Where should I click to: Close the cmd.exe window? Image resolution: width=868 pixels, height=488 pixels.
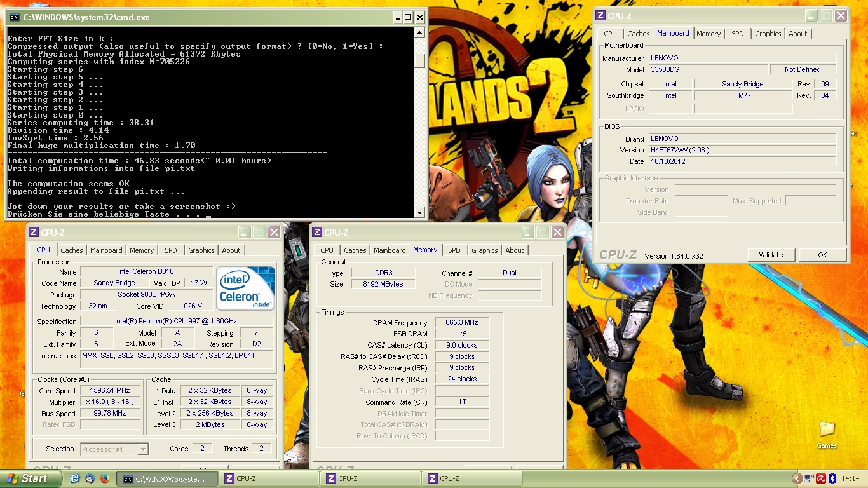click(420, 17)
